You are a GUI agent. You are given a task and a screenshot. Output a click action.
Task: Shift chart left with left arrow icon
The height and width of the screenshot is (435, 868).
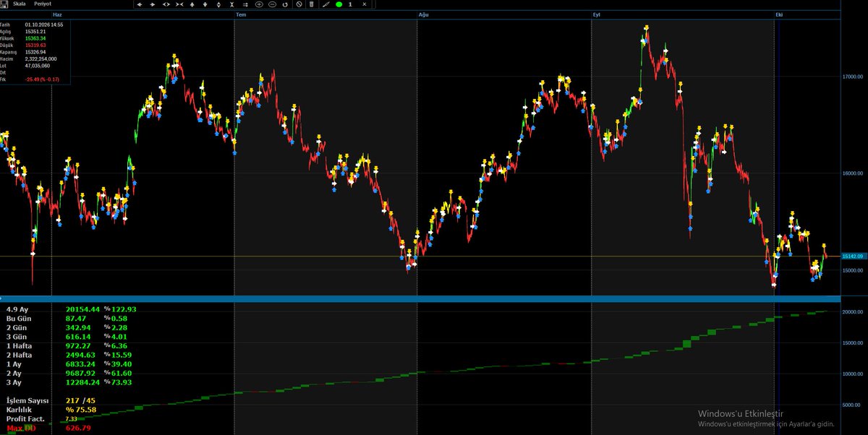140,4
